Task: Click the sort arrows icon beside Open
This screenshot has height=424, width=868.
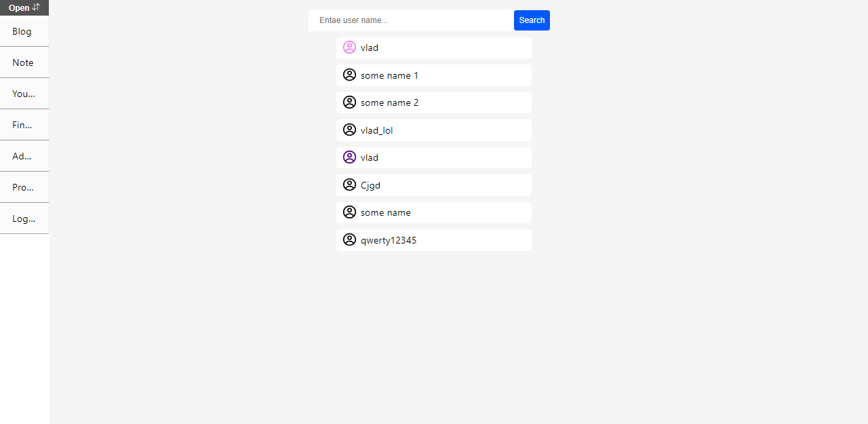Action: tap(36, 7)
